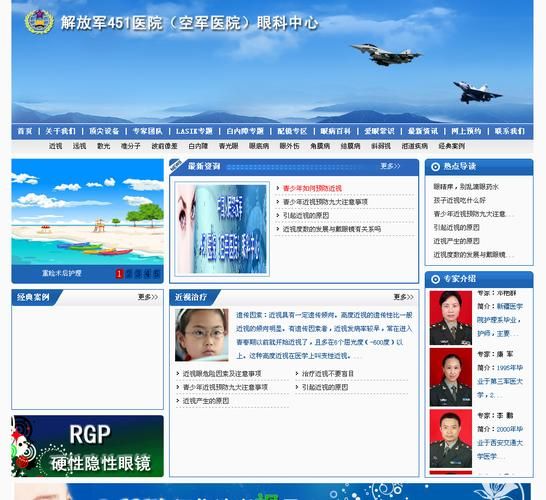Open the 顶尖设备 menu item
546x500 pixels.
[104, 131]
